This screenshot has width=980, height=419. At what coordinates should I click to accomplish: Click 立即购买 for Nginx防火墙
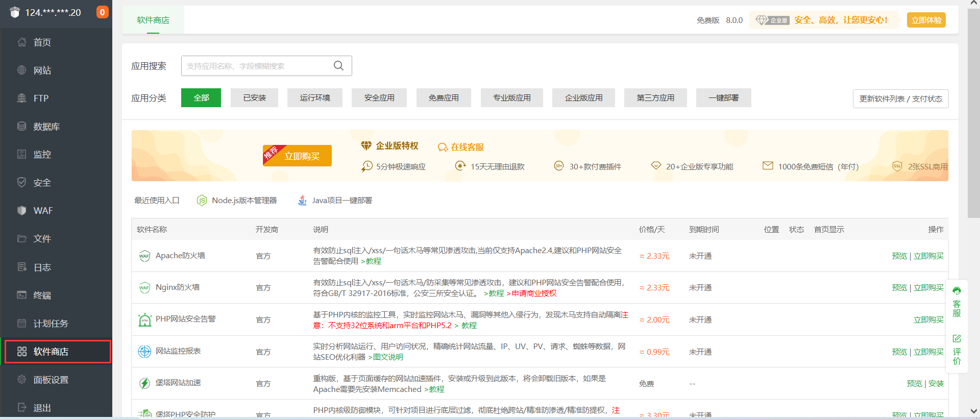928,287
